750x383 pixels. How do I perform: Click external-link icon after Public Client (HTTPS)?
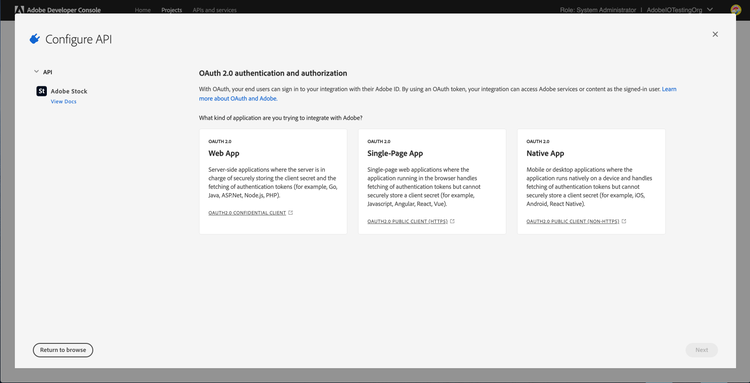pos(452,221)
